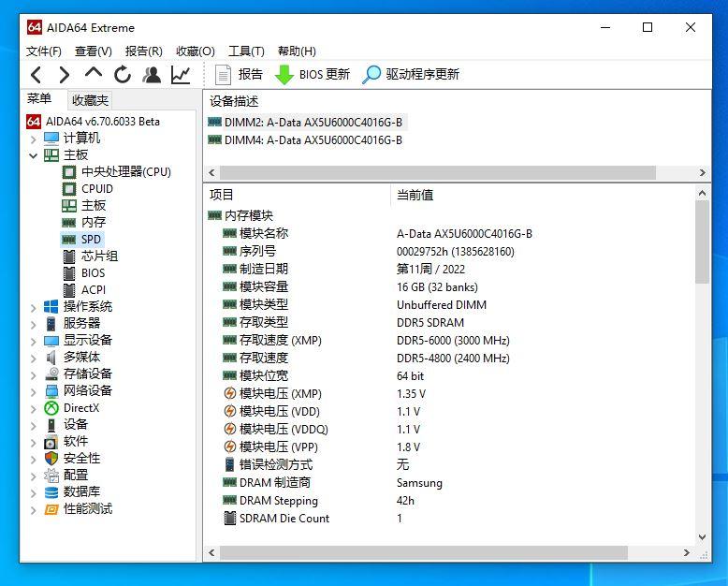Click the 安全性 shield icon
The image size is (728, 586).
click(51, 459)
